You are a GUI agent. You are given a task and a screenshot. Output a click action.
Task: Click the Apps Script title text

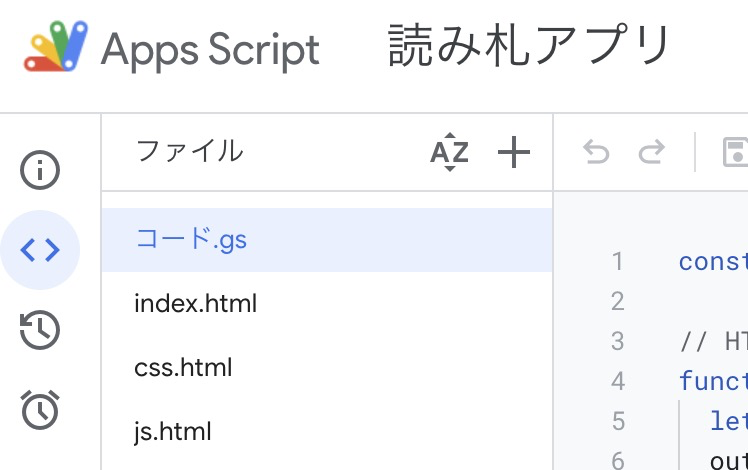(210, 48)
